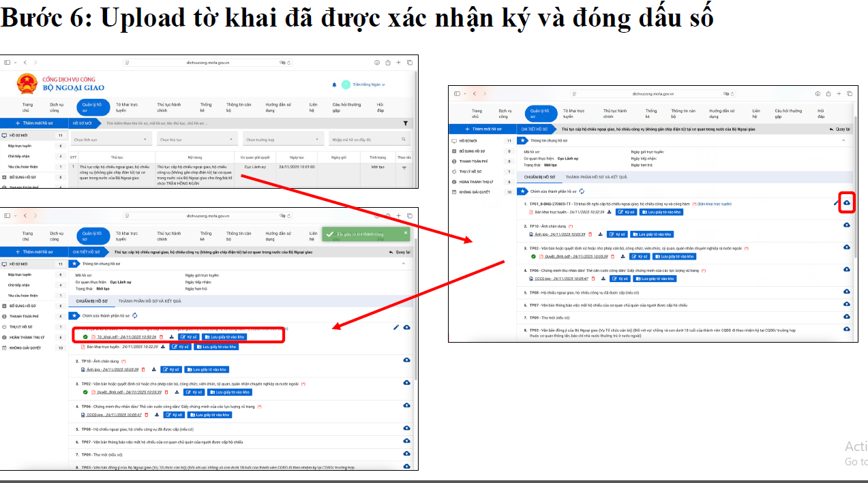
Task: Download Tờ_khai.pdf via its download icon
Action: 171,337
